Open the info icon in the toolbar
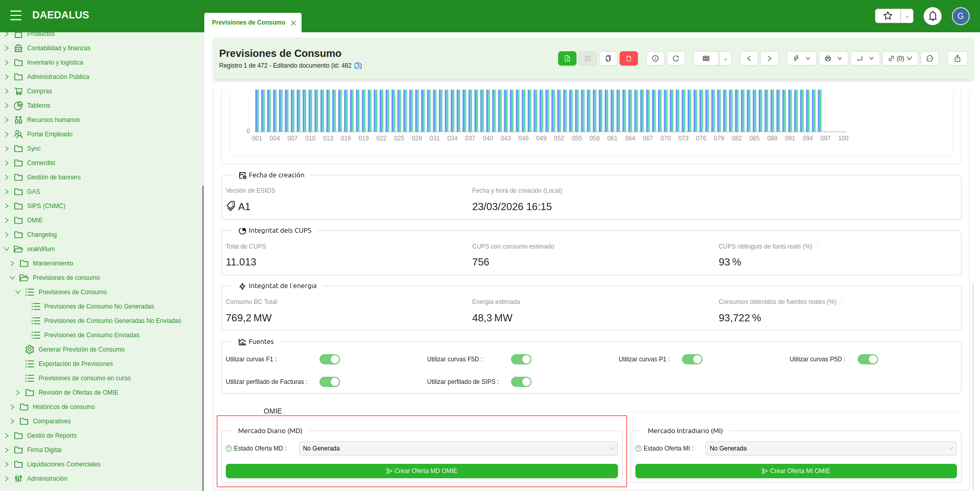This screenshot has height=491, width=980. click(655, 58)
